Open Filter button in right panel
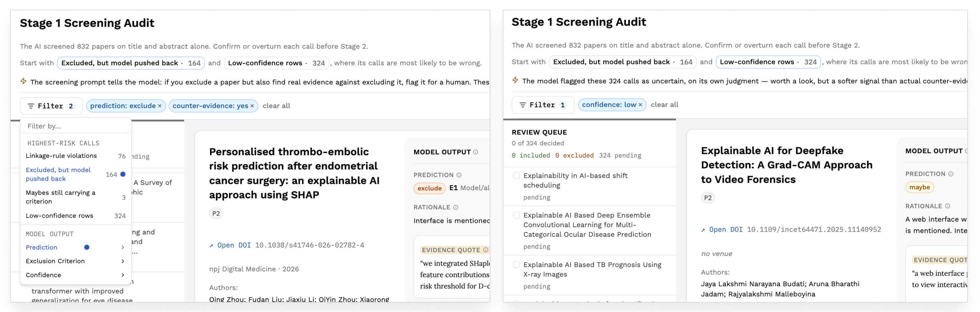The image size is (980, 312). pos(543,105)
